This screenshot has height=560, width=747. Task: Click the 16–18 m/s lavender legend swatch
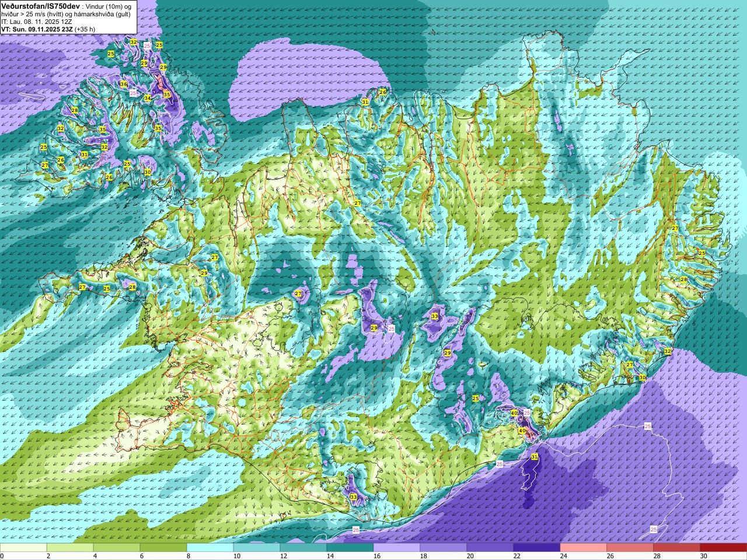pos(397,548)
